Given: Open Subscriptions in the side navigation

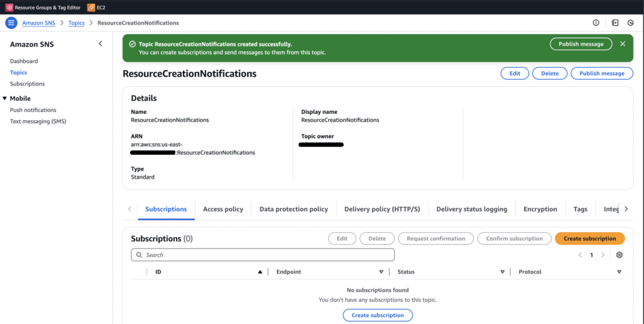Looking at the screenshot, I should [x=28, y=84].
